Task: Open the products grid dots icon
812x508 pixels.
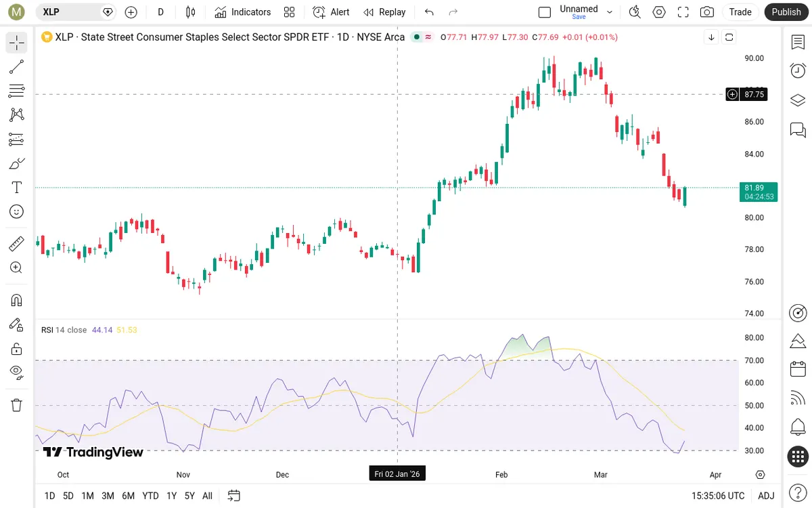Action: [x=798, y=457]
